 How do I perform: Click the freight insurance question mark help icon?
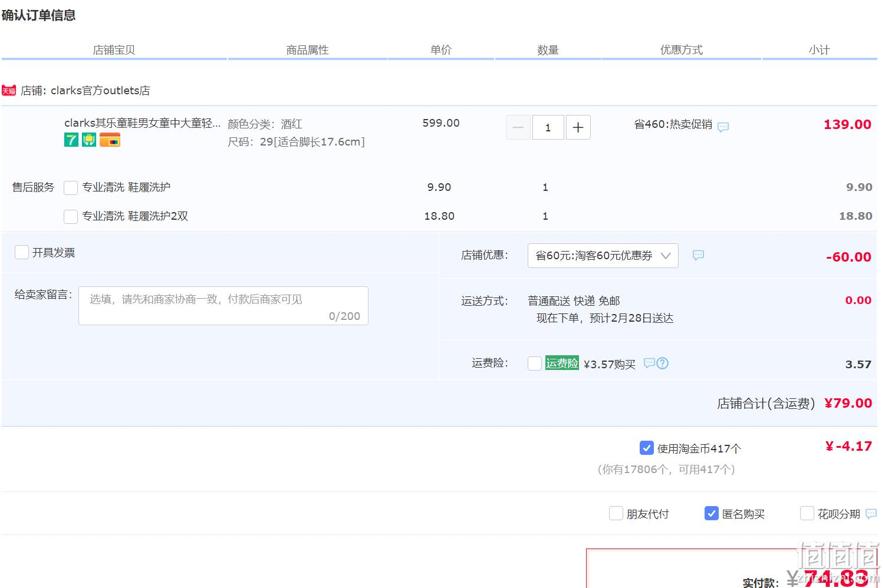(x=663, y=363)
